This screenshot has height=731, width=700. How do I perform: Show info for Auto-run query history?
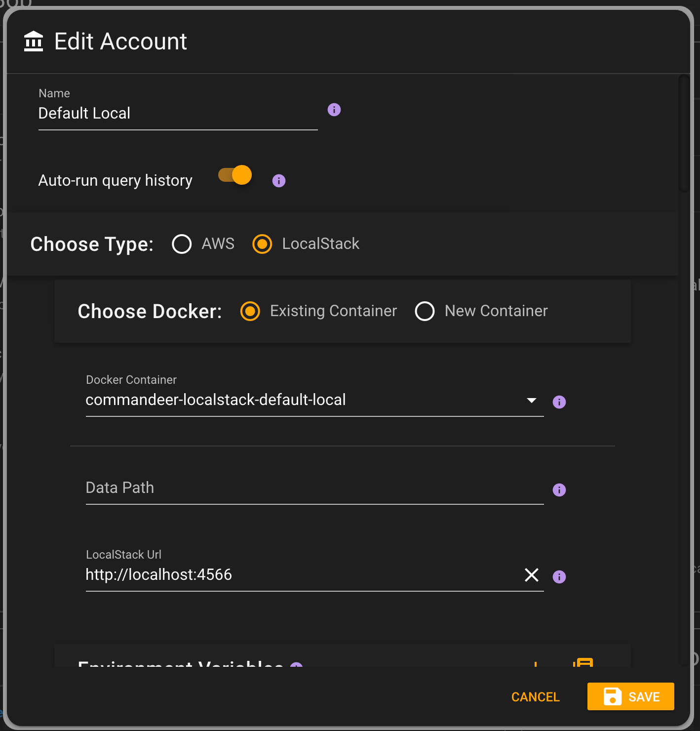(x=279, y=181)
